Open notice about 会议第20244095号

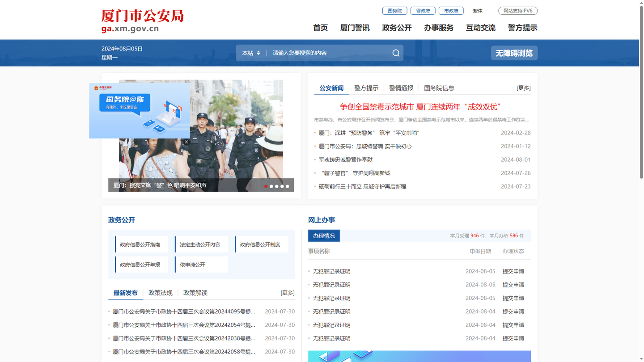(x=184, y=311)
